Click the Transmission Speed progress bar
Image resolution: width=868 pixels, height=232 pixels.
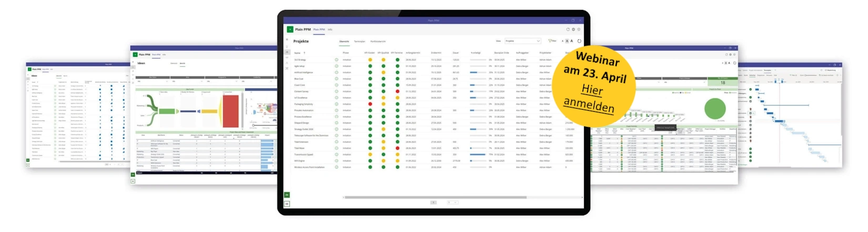pos(477,155)
